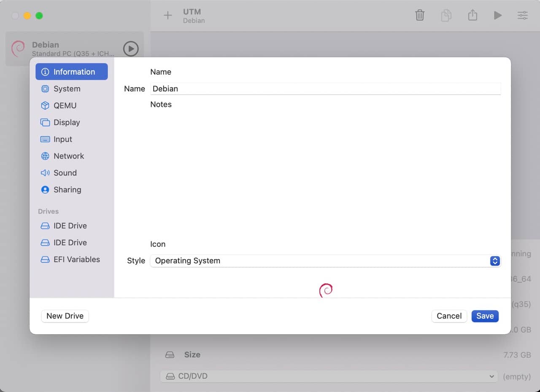Start Debian VM with sidebar play button
Image resolution: width=540 pixels, height=392 pixels.
point(131,49)
